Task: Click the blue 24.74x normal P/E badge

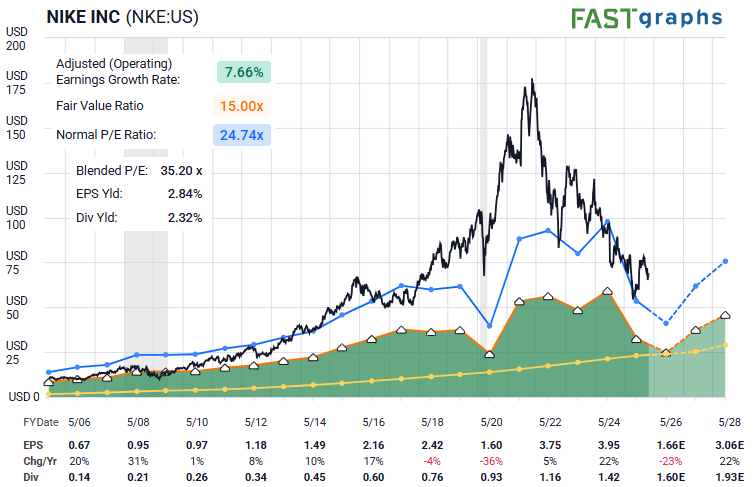Action: pyautogui.click(x=244, y=135)
